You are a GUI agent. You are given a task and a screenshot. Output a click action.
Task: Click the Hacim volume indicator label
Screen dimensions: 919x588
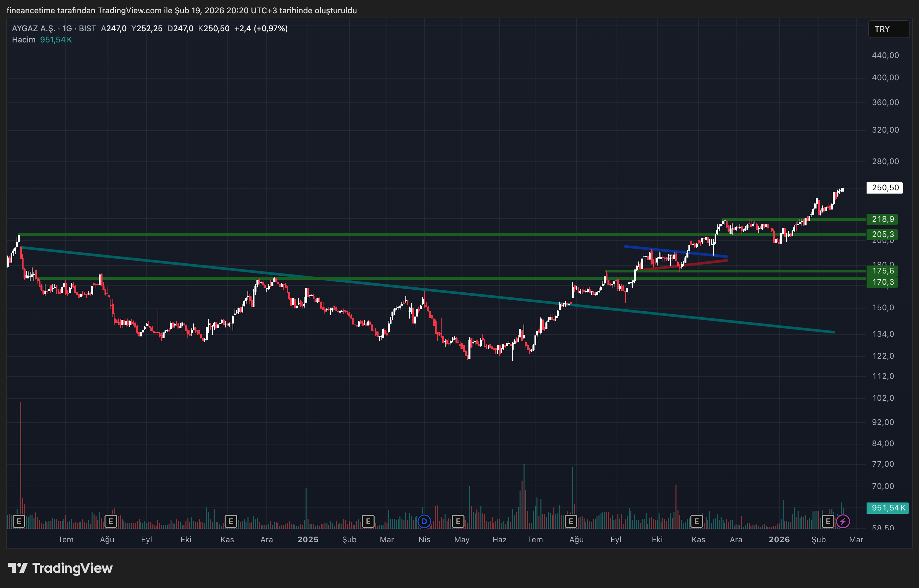(24, 40)
